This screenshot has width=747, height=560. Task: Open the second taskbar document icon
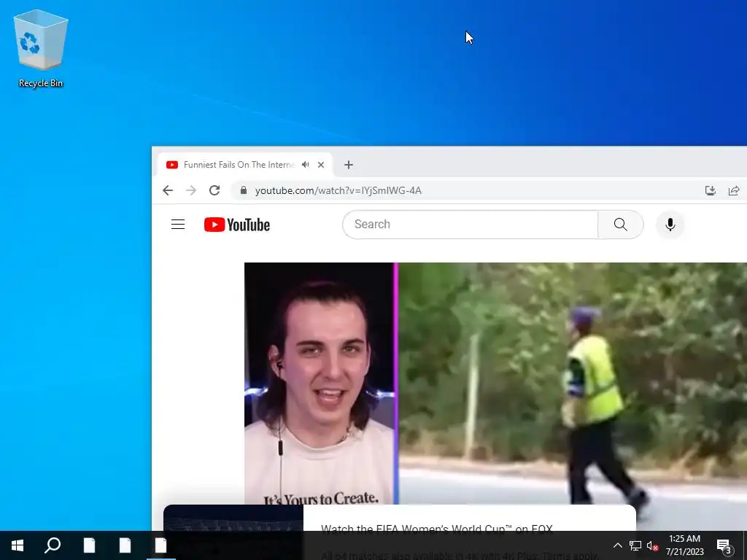125,545
